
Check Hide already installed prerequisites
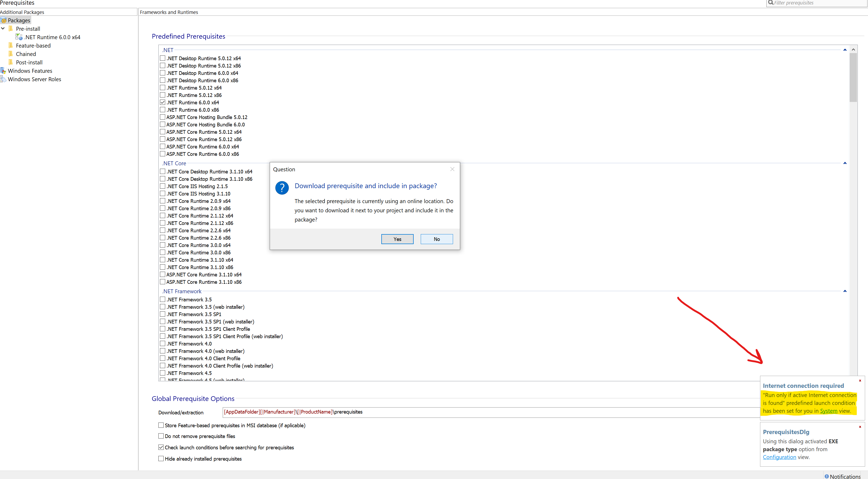161,459
